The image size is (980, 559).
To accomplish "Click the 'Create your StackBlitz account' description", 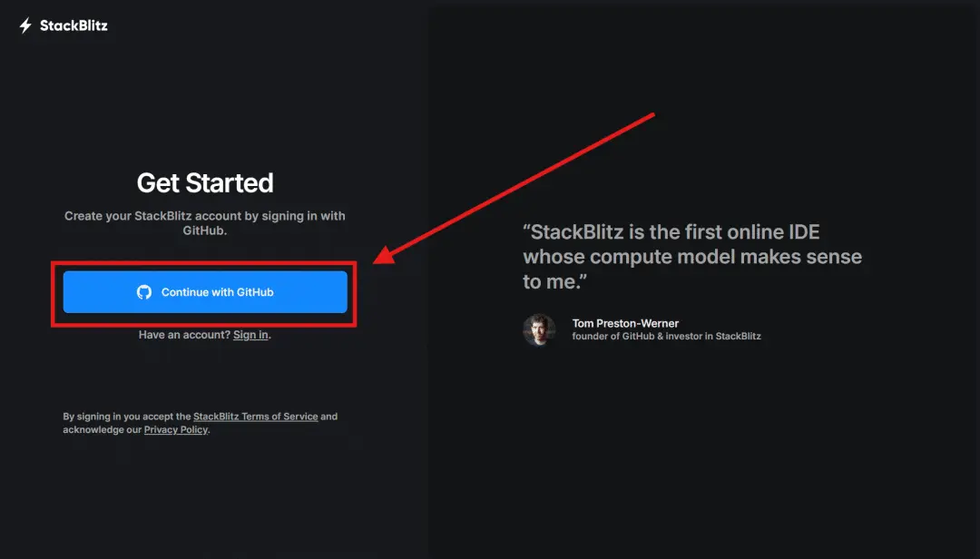I will (x=205, y=216).
